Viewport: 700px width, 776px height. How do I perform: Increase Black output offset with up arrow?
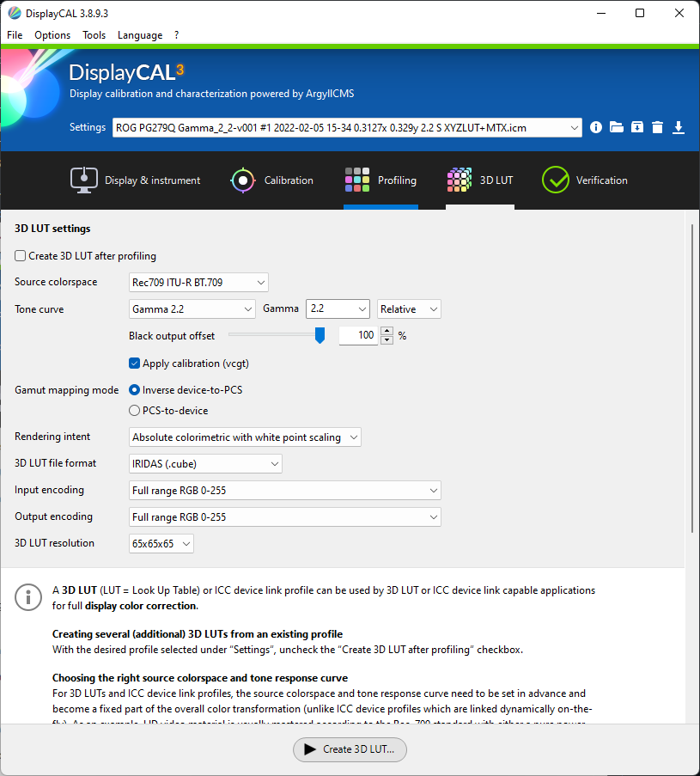click(x=387, y=331)
